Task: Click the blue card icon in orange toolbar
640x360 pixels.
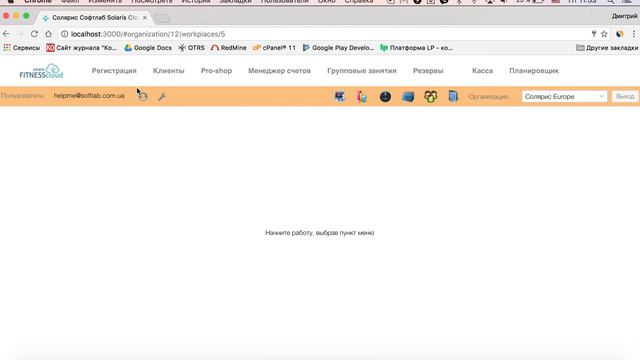Action: point(408,97)
